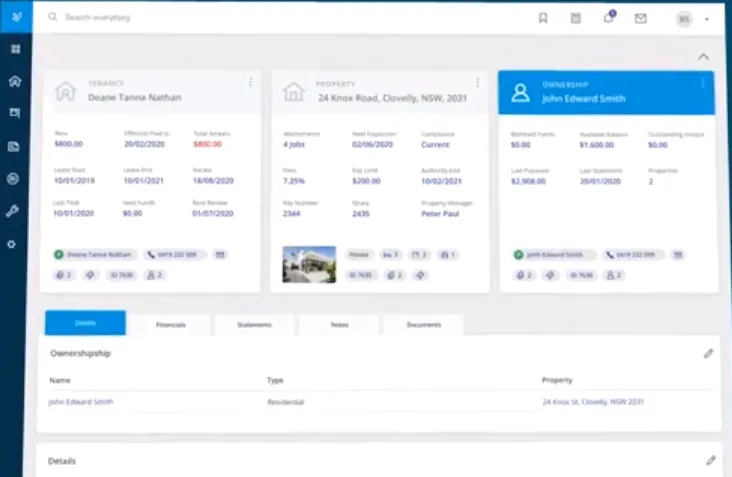Open the John Edward Smith name link
The image size is (732, 477).
tap(81, 402)
